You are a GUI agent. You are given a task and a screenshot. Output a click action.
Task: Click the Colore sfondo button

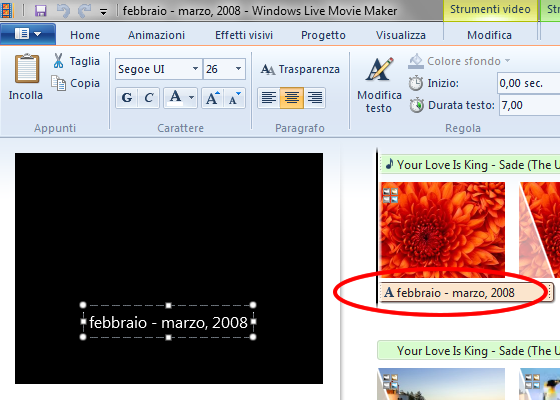[459, 61]
